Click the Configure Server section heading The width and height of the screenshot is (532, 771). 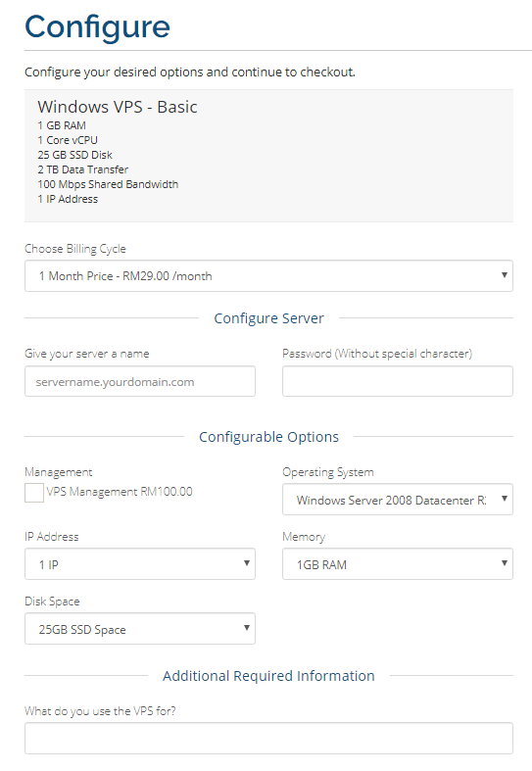point(269,318)
